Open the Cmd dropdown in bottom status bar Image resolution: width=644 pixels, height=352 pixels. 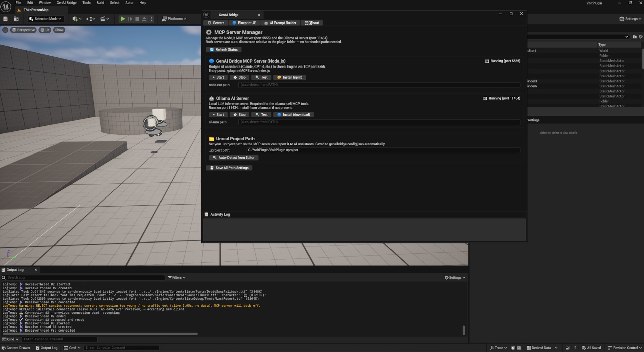pos(72,348)
